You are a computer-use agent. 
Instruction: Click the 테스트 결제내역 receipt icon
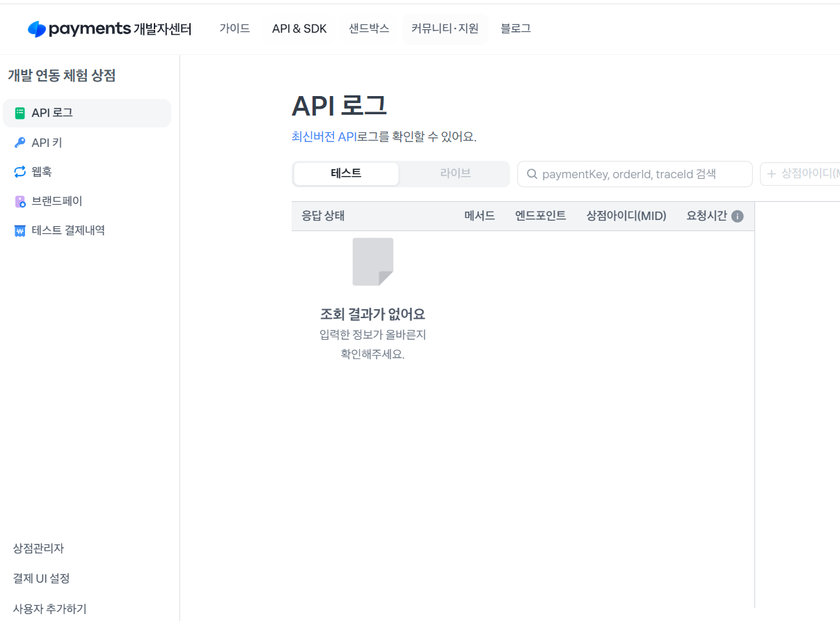click(x=19, y=230)
